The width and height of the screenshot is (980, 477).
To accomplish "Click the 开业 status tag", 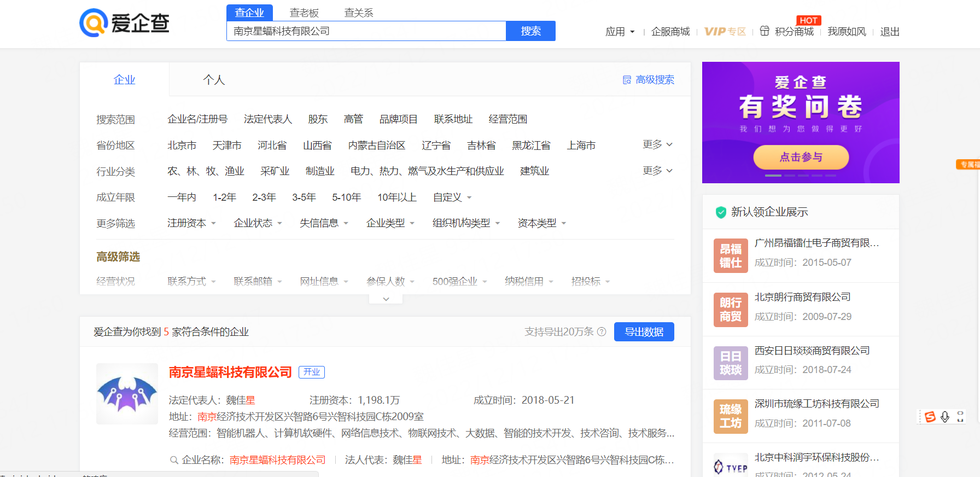I will tap(312, 373).
